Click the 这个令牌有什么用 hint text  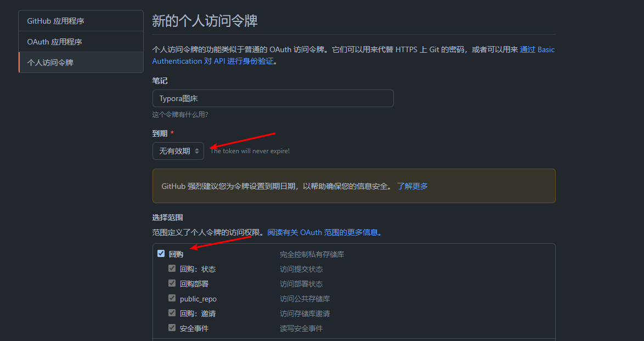click(x=179, y=114)
